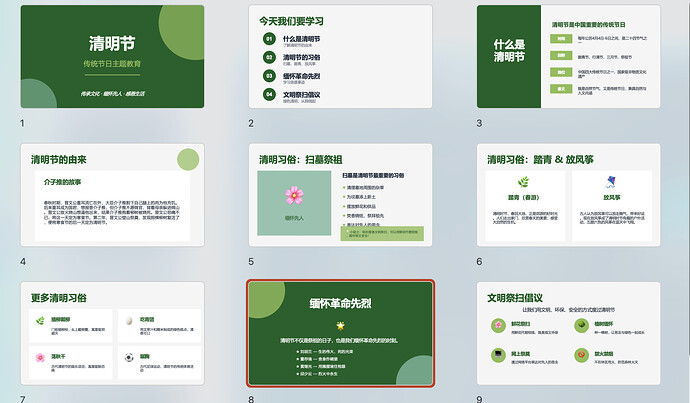Screen dimensions: 690x403
Task: Click the soccer ball icon beside 蹴鞠
Action: (129, 357)
